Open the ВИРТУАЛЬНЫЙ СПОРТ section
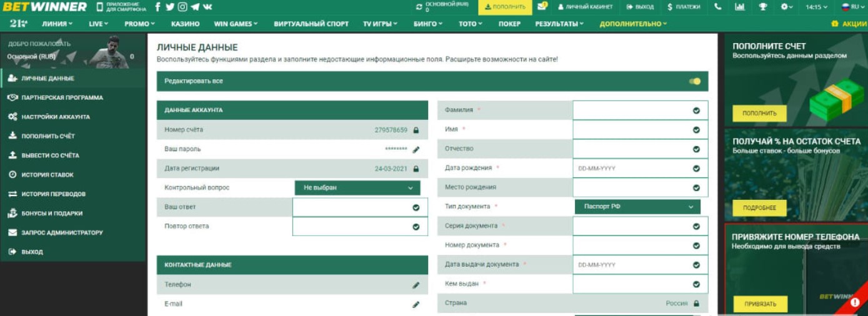Viewport: 868px width, 316px height. 311,24
